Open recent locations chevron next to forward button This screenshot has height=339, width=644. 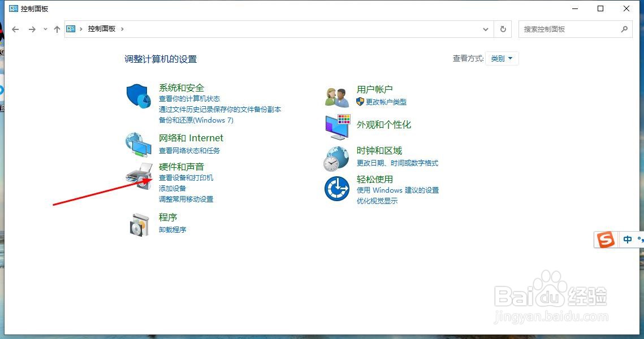click(45, 29)
